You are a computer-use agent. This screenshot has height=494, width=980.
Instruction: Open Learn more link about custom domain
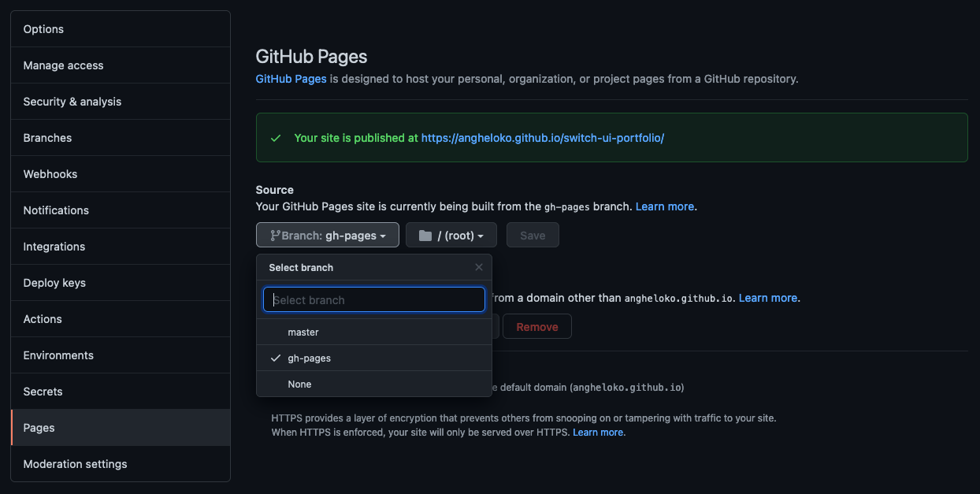pyautogui.click(x=767, y=298)
